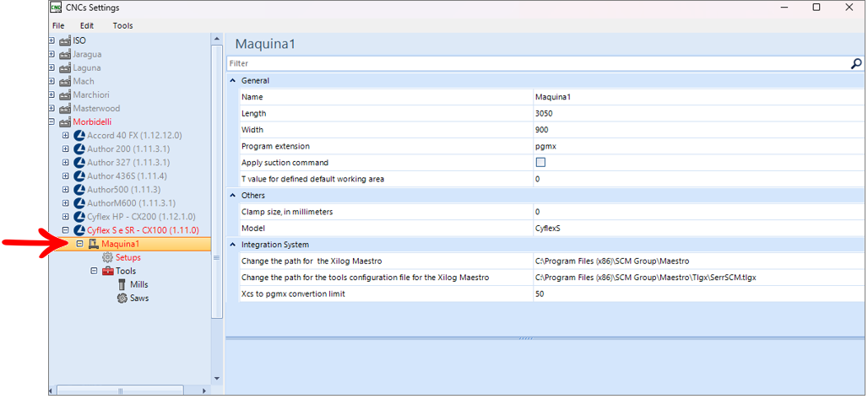Click the Author 200 model icon
This screenshot has height=399, width=868.
(79, 148)
